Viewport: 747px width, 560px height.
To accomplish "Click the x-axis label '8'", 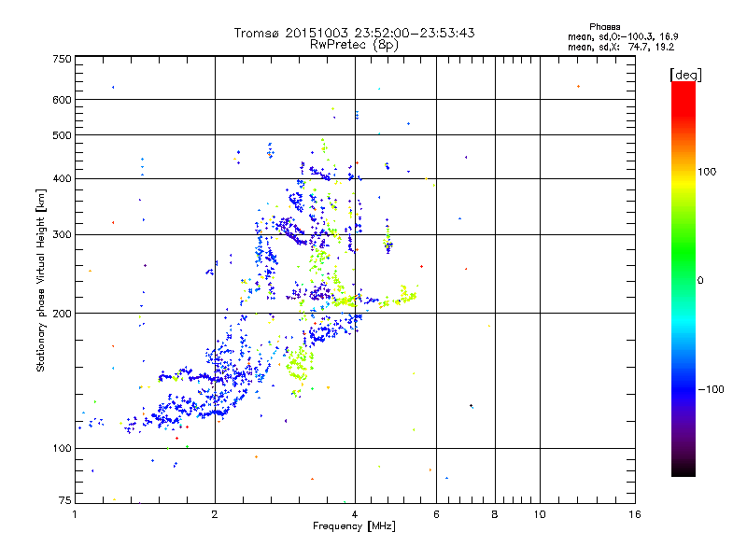I will click(495, 514).
